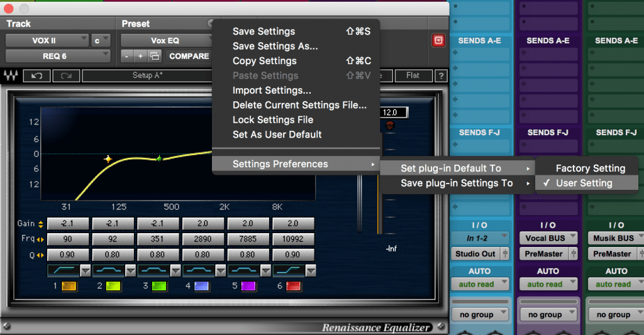Viewport: 644px width, 335px height.
Task: Open band 3 filter type dropdown arrow
Action: click(x=175, y=271)
